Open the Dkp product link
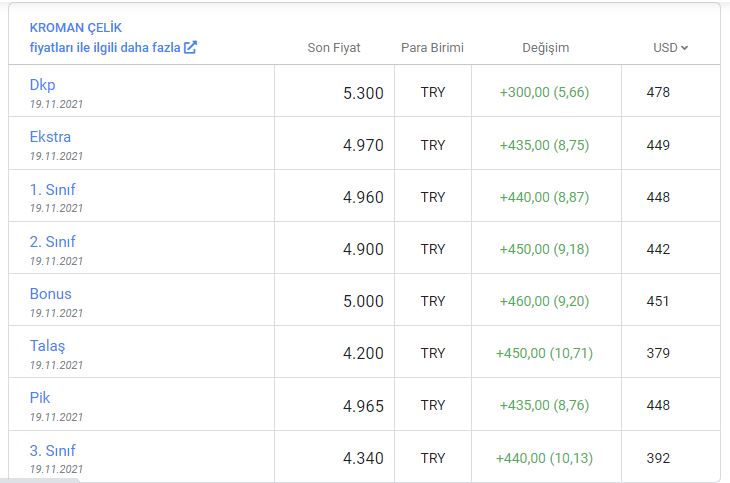Image resolution: width=730 pixels, height=483 pixels. click(x=42, y=85)
